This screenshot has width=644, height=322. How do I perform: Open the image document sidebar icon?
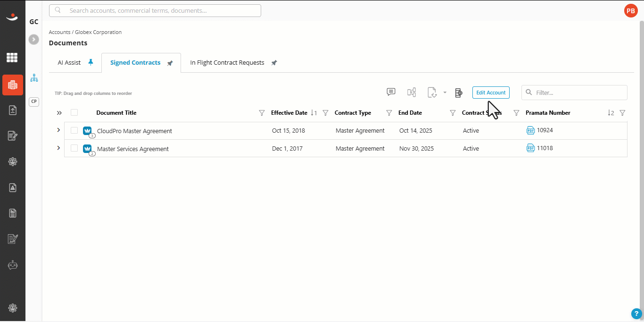pyautogui.click(x=12, y=187)
